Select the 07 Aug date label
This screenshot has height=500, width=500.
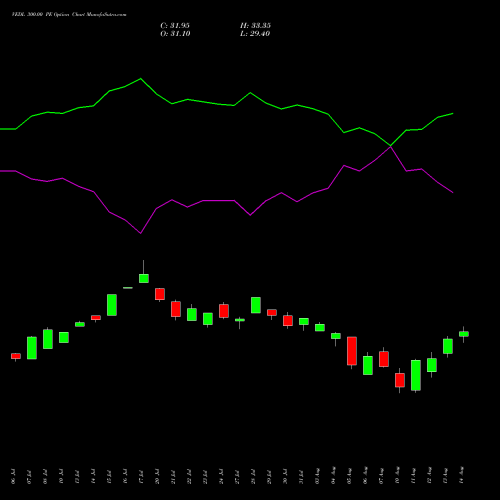(x=381, y=476)
